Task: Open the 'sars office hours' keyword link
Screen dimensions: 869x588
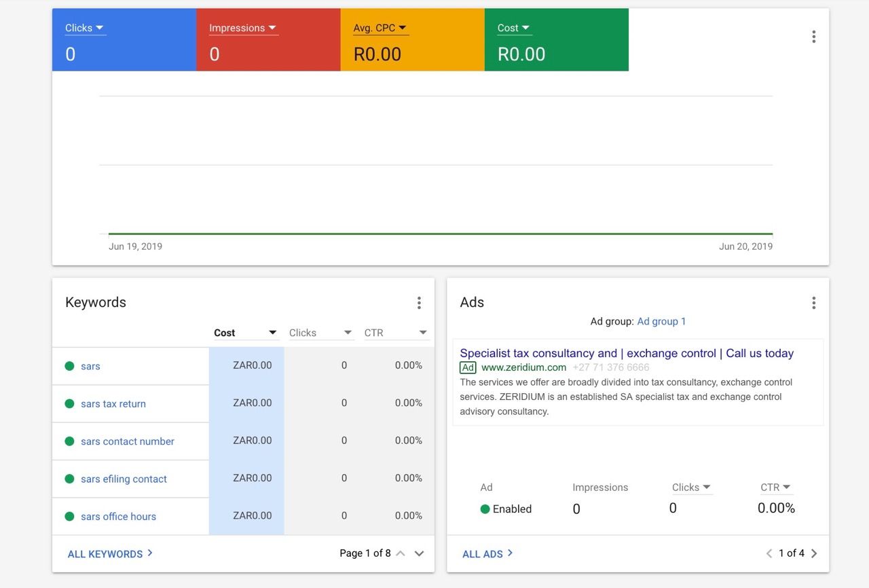Action: [118, 516]
